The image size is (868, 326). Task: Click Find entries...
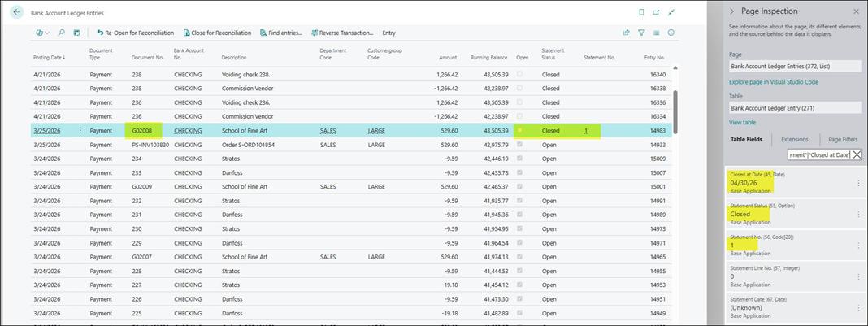[280, 33]
